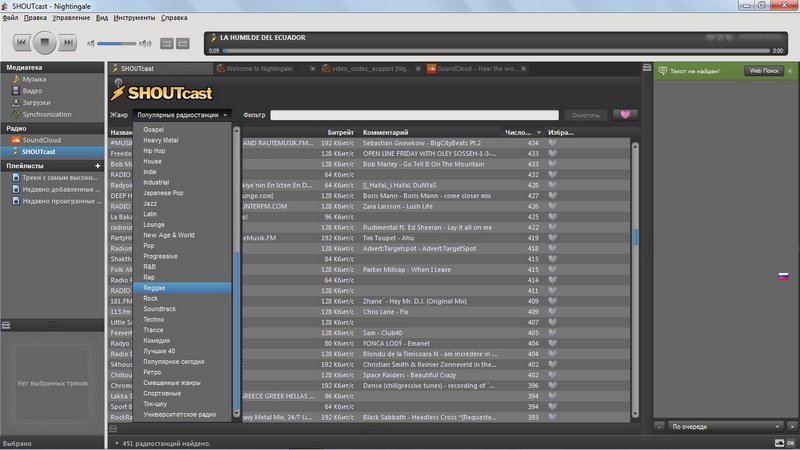Open the Управление menu
The height and width of the screenshot is (450, 800).
click(x=71, y=17)
